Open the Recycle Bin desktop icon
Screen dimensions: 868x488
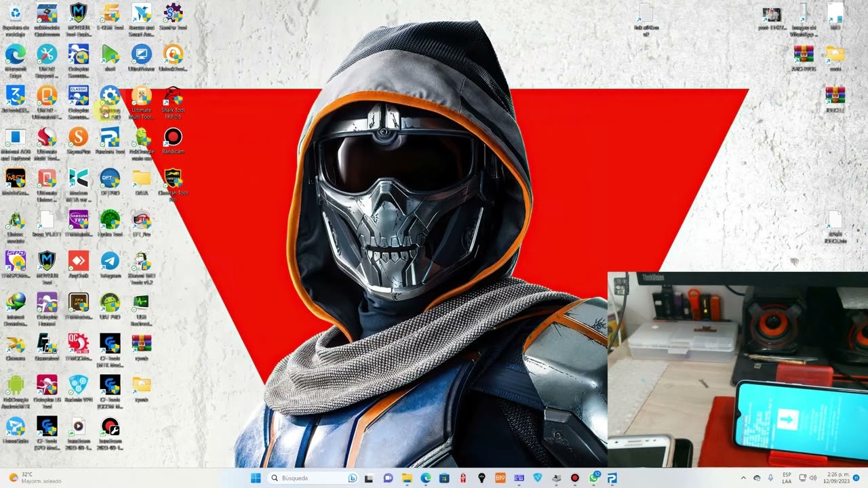click(15, 19)
